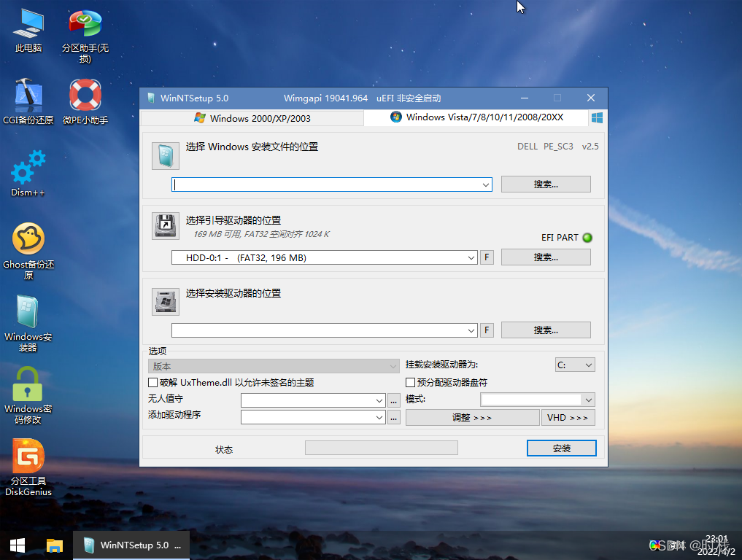Screen dimensions: 742x560
Task: Open File Explorer from the taskbar
Action: (x=55, y=545)
